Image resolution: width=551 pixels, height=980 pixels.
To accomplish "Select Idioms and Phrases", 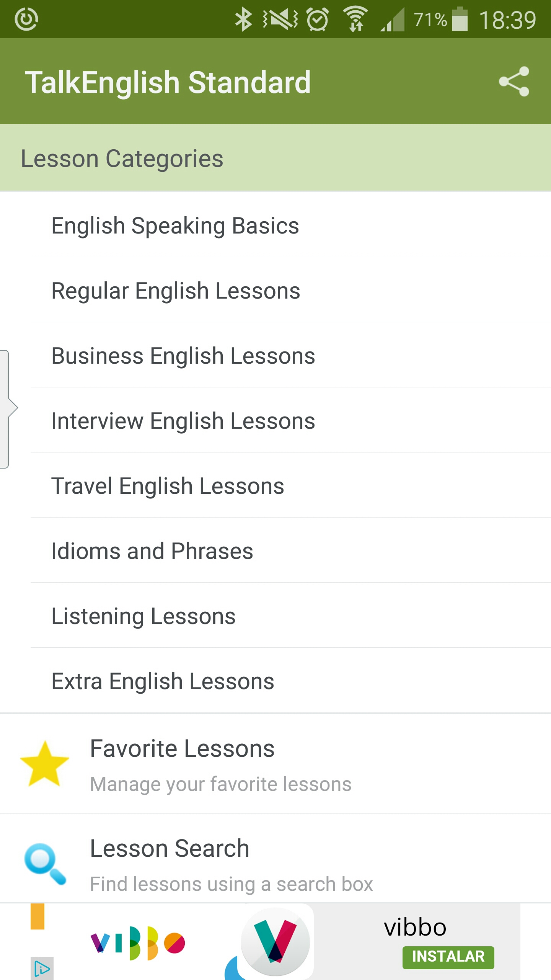I will pyautogui.click(x=152, y=551).
